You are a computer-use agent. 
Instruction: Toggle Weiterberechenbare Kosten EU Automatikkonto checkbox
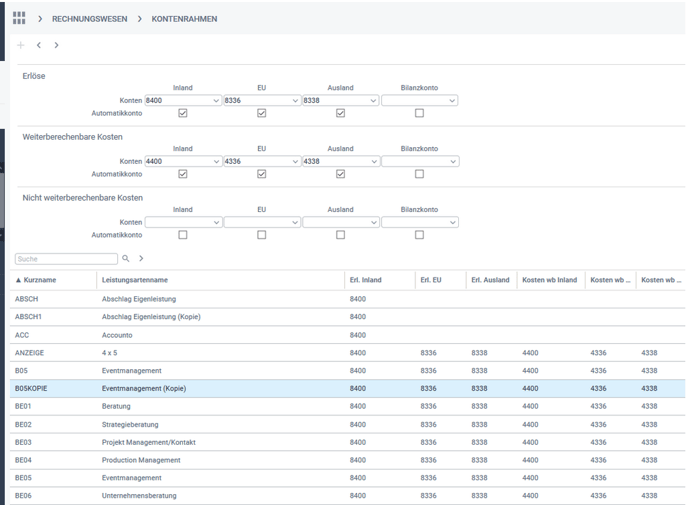tap(261, 174)
